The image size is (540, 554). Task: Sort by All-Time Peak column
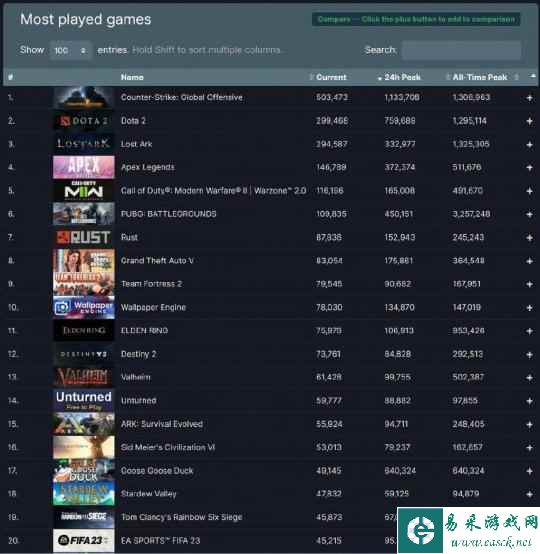pos(480,77)
